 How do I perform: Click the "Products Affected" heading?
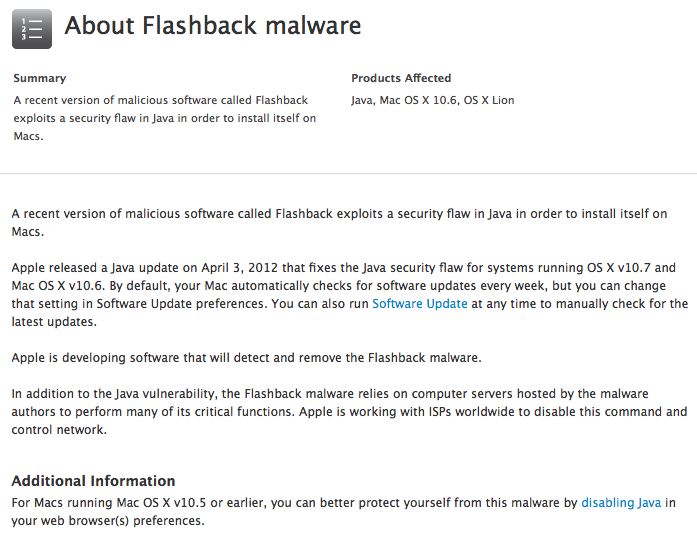click(x=401, y=78)
